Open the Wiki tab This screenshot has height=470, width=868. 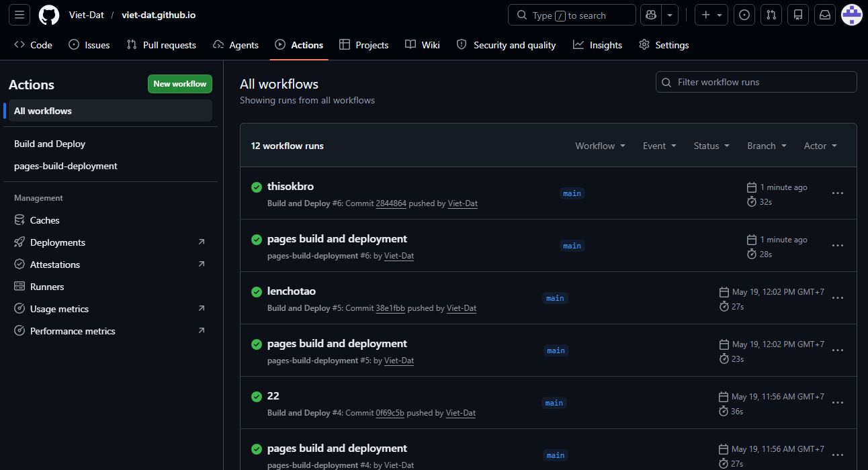coord(423,45)
